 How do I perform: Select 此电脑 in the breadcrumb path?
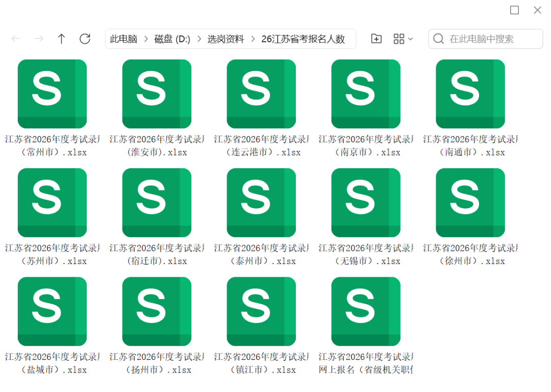[x=123, y=39]
